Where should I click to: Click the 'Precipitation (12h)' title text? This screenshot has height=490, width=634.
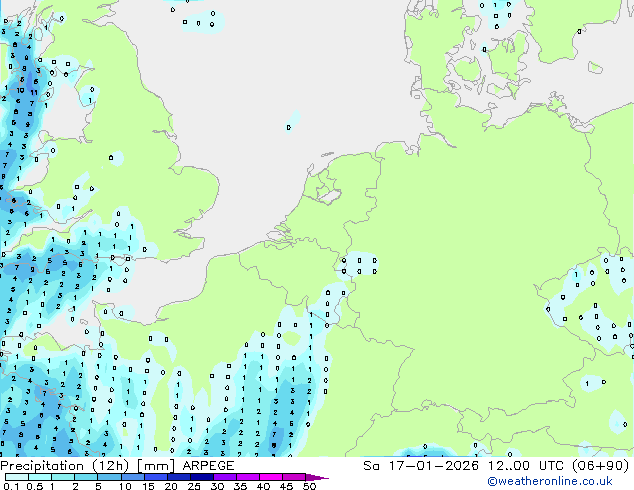(x=65, y=466)
